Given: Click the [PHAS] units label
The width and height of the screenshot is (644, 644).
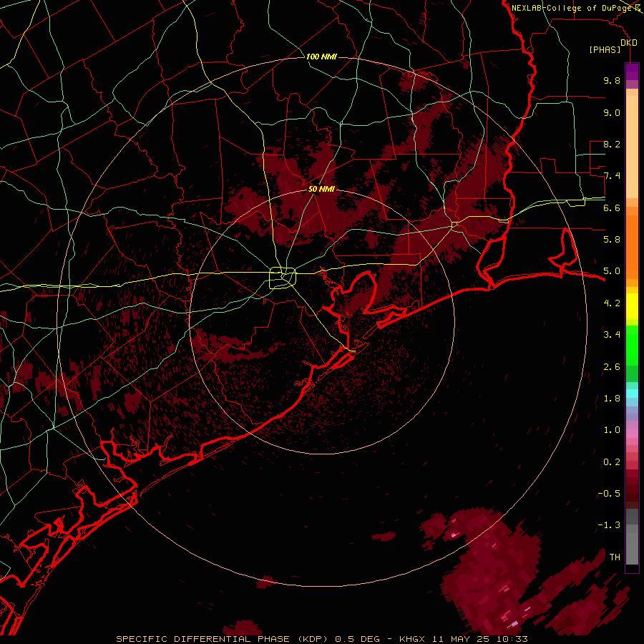Looking at the screenshot, I should click(x=605, y=50).
